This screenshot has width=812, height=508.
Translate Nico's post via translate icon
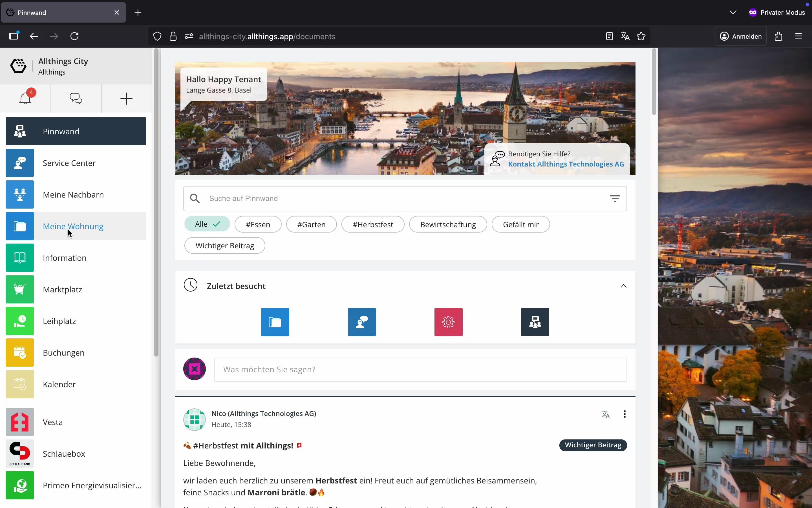pyautogui.click(x=605, y=415)
